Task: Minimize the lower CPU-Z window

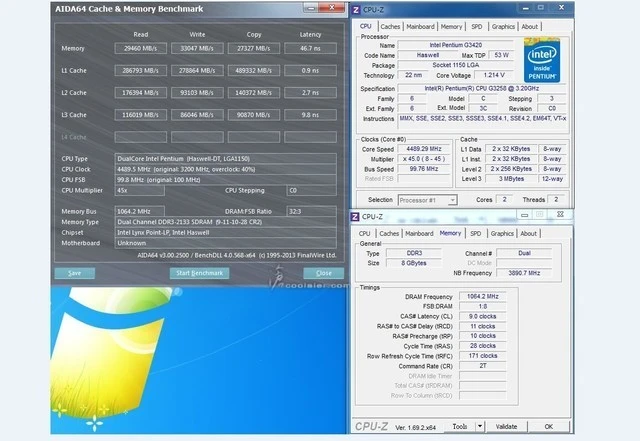Action: coord(524,215)
